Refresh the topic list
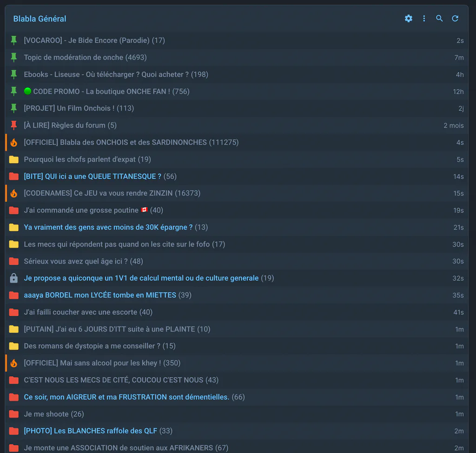This screenshot has height=453, width=476. (455, 19)
